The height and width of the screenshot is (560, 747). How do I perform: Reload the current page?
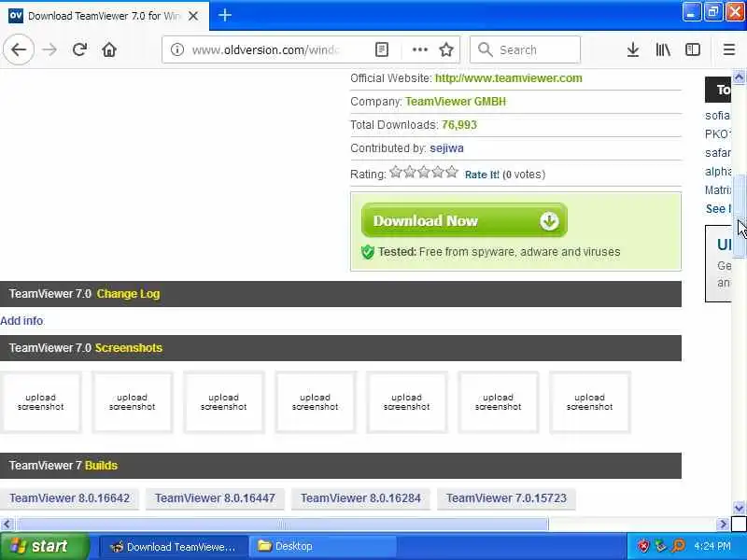pos(79,49)
